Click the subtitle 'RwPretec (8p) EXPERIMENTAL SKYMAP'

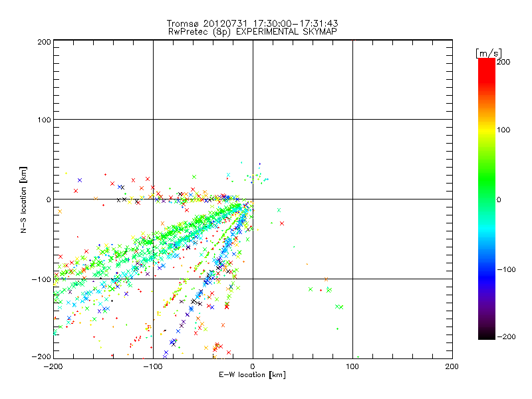pos(252,32)
